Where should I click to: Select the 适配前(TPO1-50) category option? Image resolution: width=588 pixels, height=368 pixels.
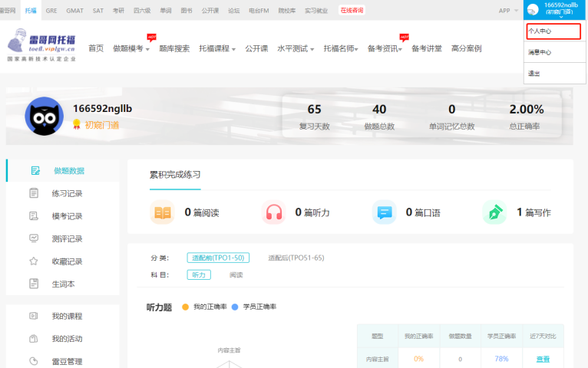point(218,258)
